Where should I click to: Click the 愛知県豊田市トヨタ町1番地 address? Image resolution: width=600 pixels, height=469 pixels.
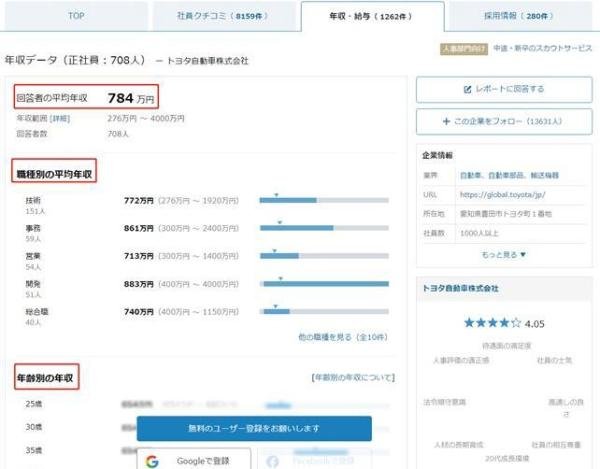pyautogui.click(x=506, y=214)
